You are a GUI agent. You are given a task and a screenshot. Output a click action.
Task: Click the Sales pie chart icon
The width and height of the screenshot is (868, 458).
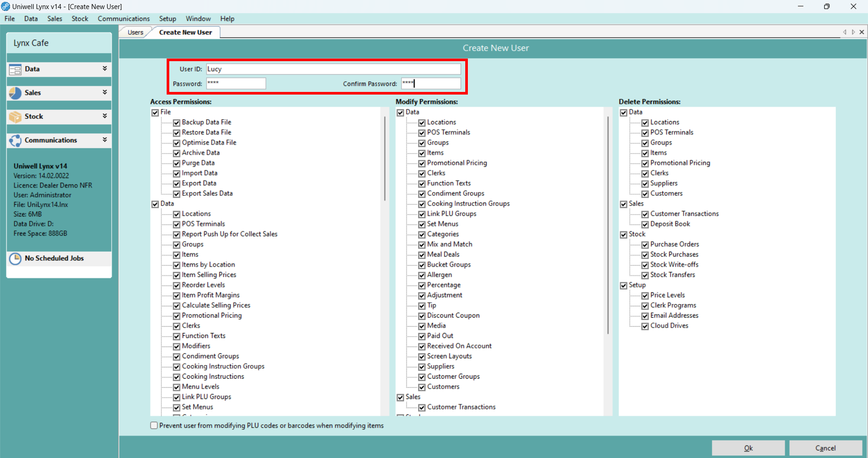(x=15, y=93)
